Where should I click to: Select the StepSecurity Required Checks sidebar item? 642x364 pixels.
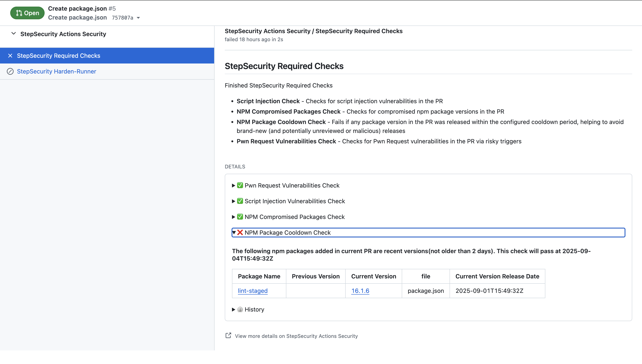point(107,55)
